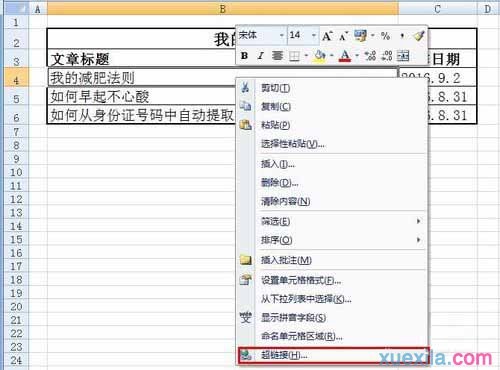Click the grow font size icon
The width and height of the screenshot is (500, 370).
pyautogui.click(x=327, y=36)
